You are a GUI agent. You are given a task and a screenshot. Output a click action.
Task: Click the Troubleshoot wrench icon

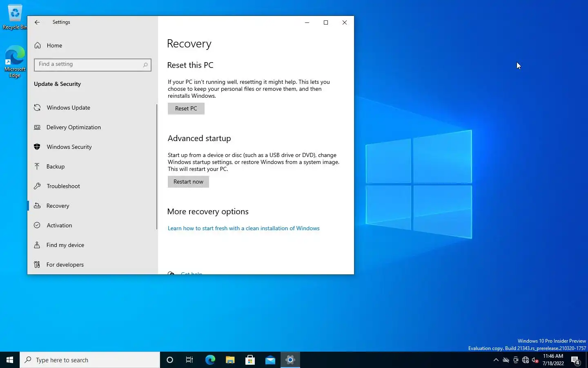[37, 186]
